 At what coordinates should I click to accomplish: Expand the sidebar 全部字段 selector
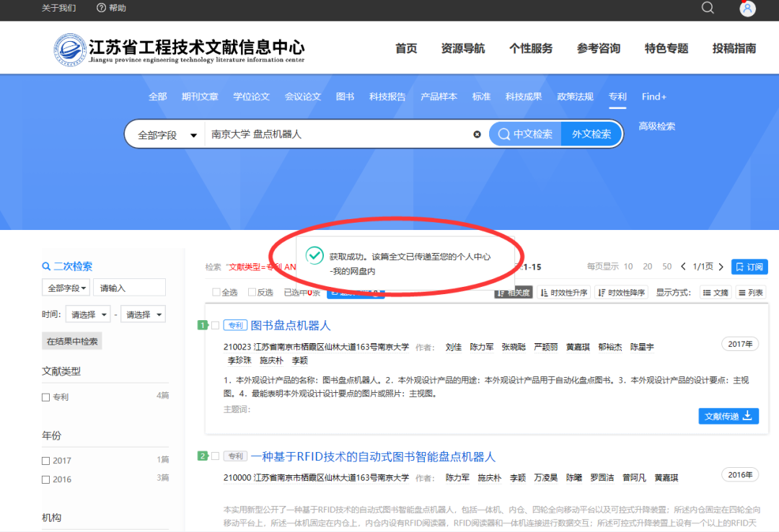tap(66, 287)
